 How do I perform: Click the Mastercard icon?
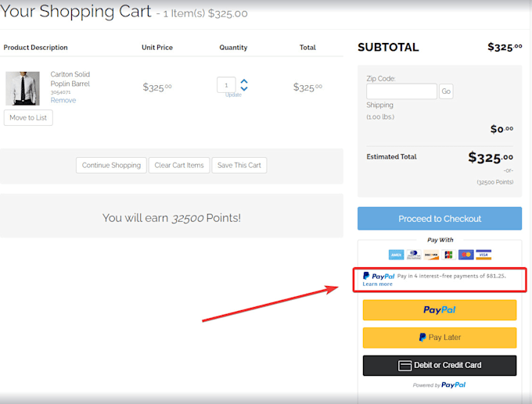pyautogui.click(x=465, y=255)
